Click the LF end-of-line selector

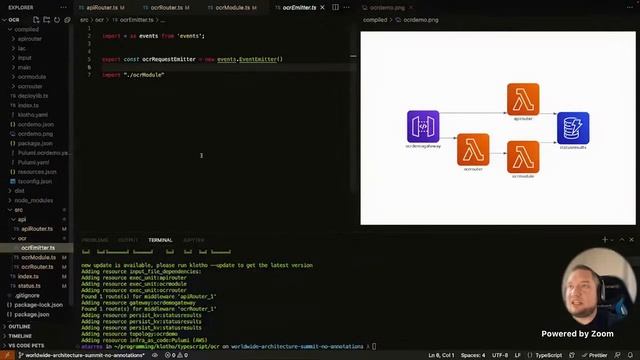[x=518, y=355]
